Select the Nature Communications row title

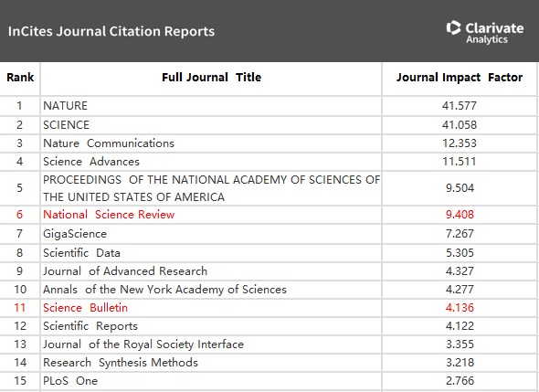[x=109, y=143]
